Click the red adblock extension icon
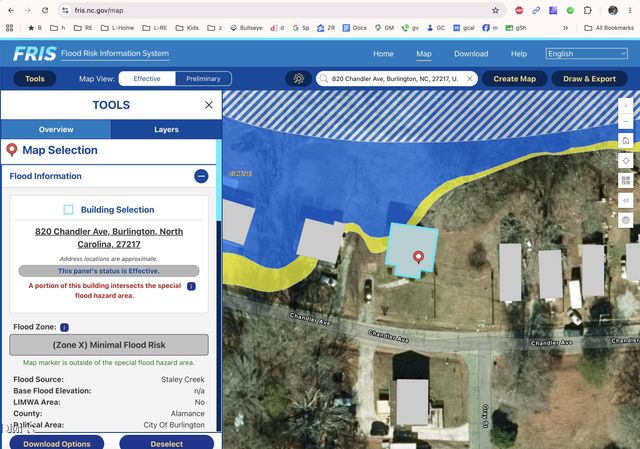This screenshot has height=449, width=640. pos(519,10)
